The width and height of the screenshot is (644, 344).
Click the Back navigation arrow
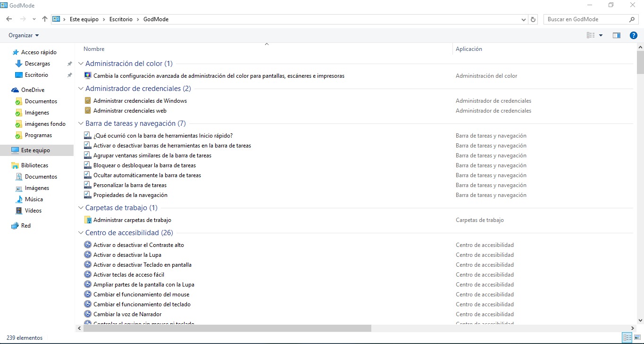(x=9, y=19)
